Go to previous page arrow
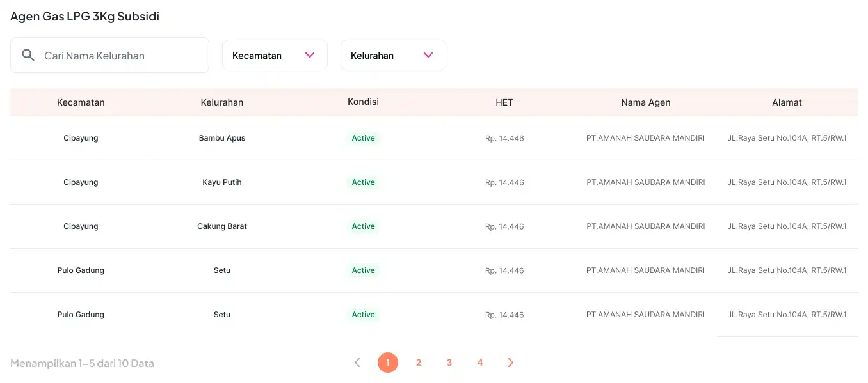This screenshot has width=868, height=383. (x=357, y=363)
